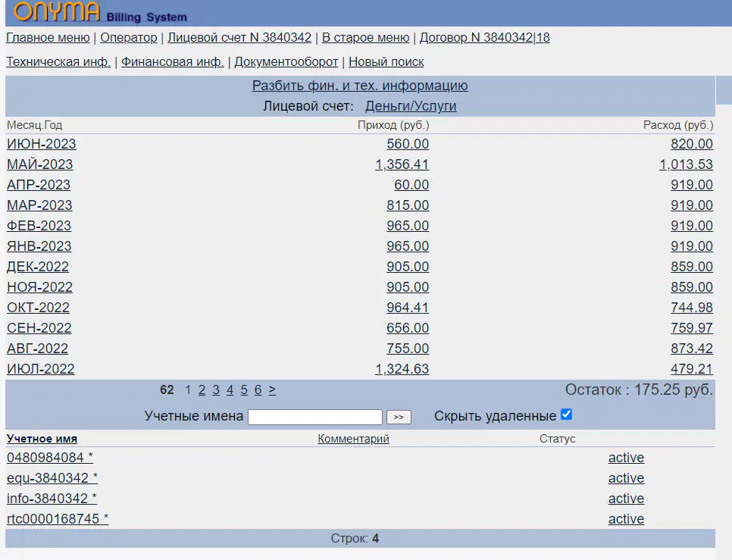Click expense 479.21 for ИЮЛ-2022

(692, 369)
